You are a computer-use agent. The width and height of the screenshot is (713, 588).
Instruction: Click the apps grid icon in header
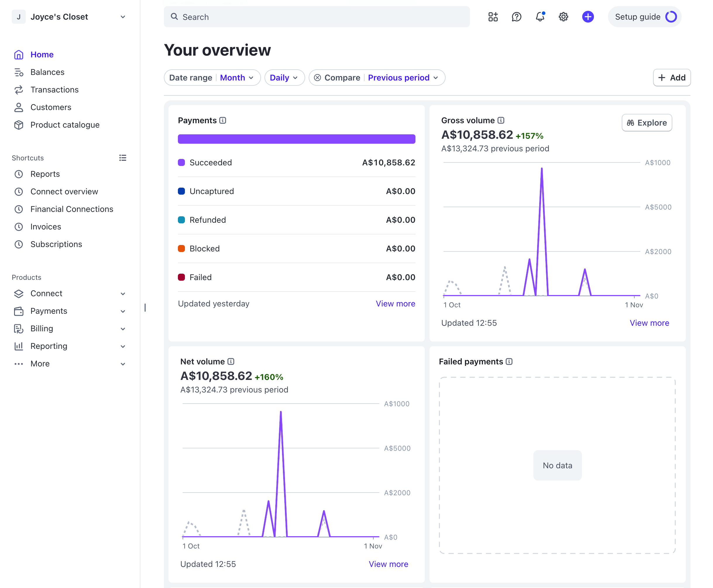(x=493, y=17)
